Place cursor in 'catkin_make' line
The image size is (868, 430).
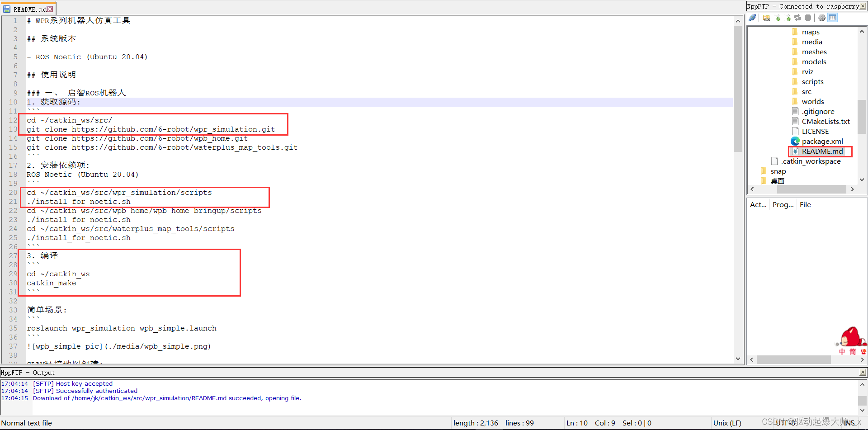(51, 283)
